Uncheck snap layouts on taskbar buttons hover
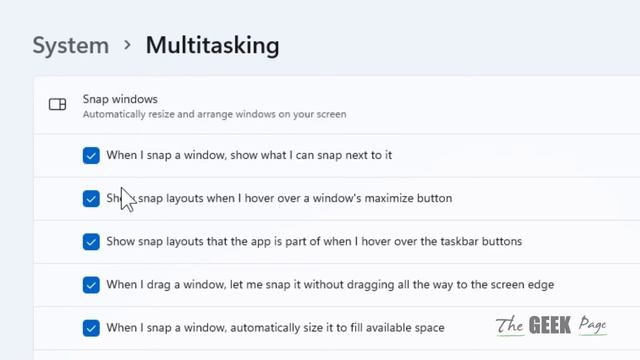This screenshot has width=640, height=360. [91, 242]
